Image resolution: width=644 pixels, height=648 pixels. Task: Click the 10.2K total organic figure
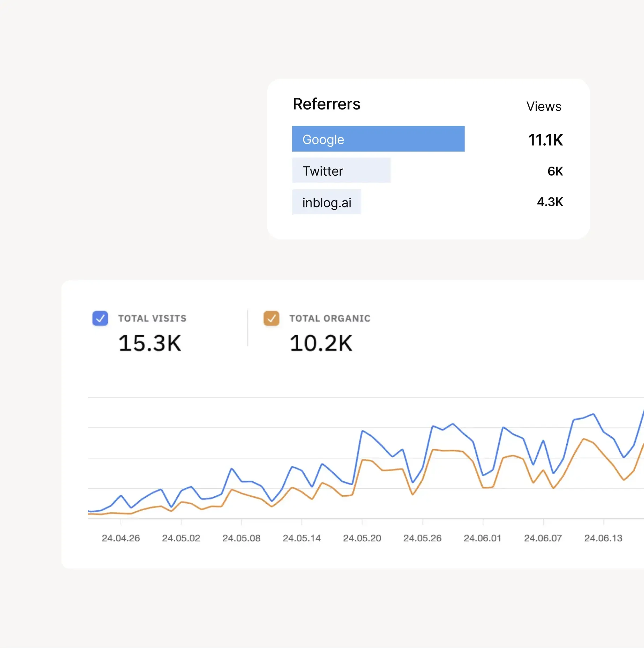tap(321, 343)
